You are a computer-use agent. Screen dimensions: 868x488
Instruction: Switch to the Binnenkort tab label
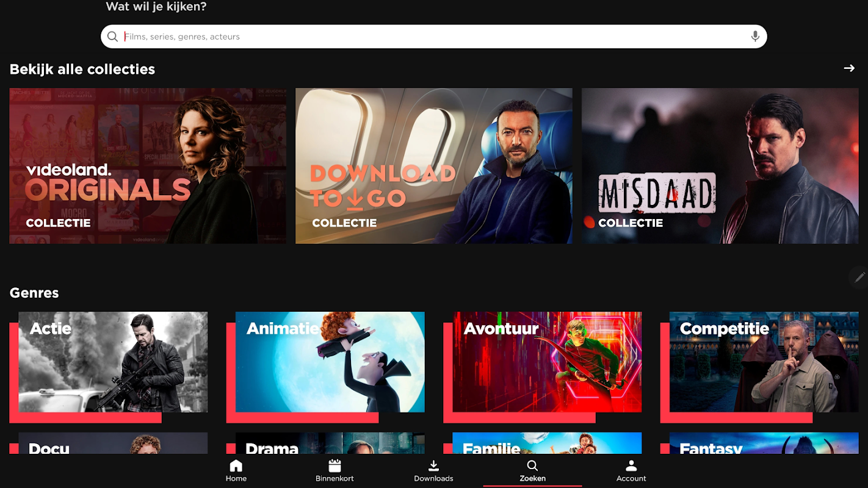point(335,479)
